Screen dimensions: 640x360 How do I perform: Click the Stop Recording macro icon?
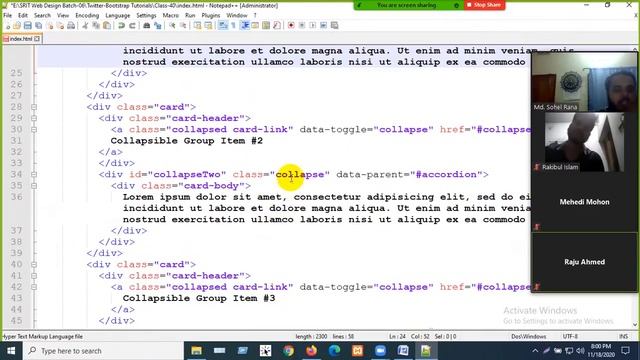tap(302, 25)
